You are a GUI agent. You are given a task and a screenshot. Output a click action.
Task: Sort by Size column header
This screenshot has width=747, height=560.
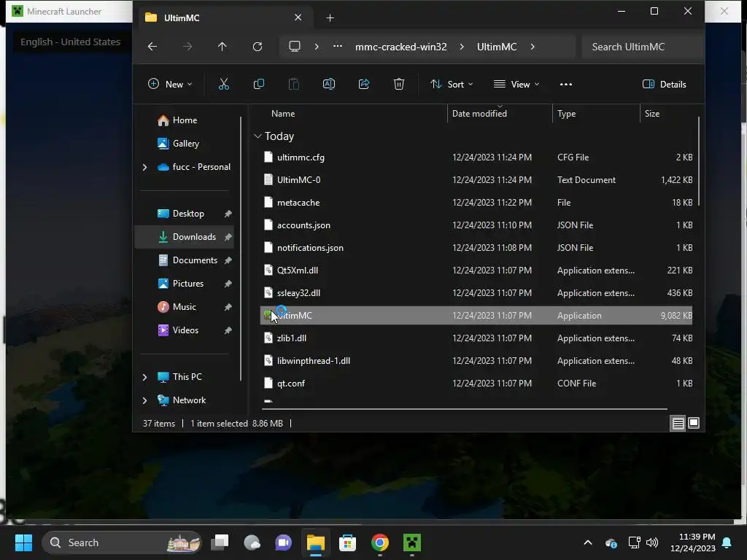651,114
